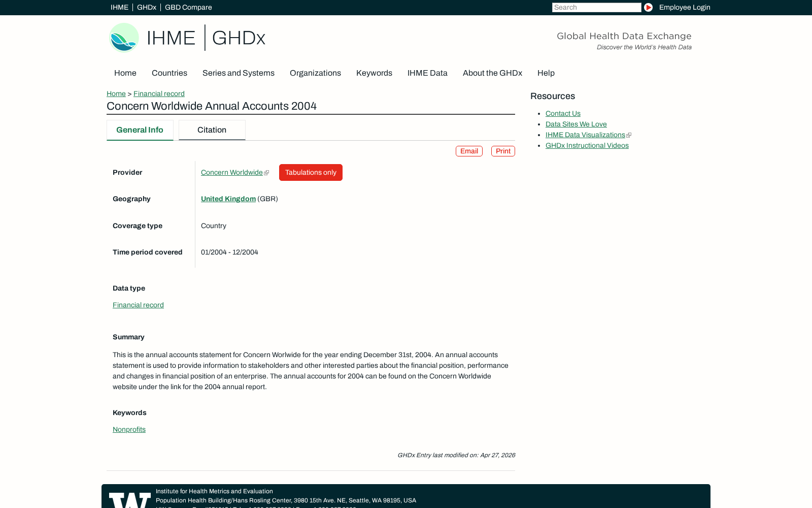Image resolution: width=812 pixels, height=508 pixels.
Task: Open Employee Login
Action: click(685, 7)
